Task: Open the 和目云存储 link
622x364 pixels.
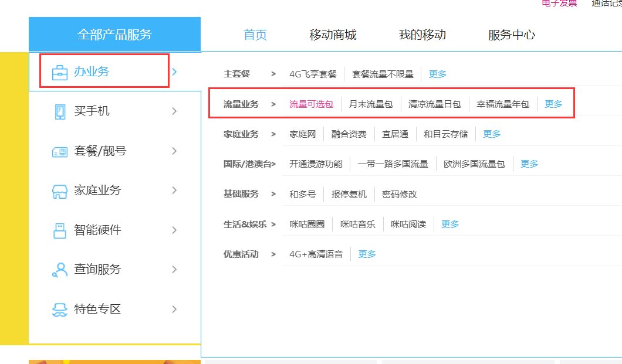Action: coord(445,134)
